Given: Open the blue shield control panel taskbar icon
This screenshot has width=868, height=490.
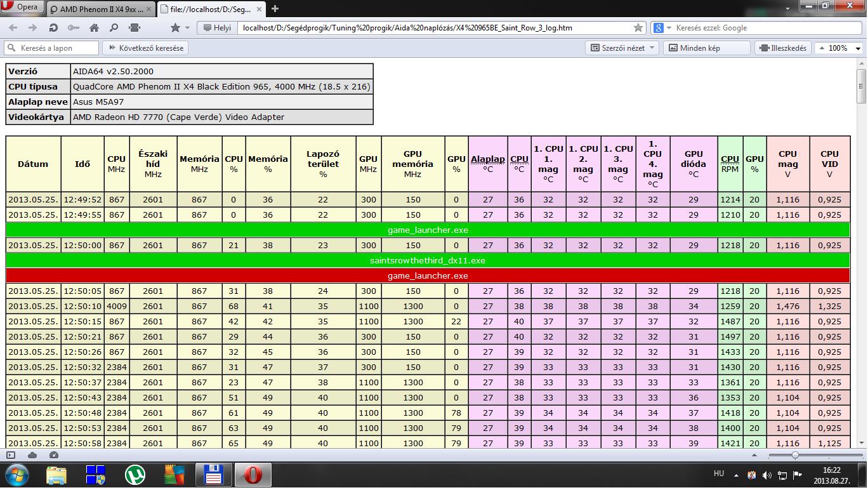Looking at the screenshot, I should point(96,475).
